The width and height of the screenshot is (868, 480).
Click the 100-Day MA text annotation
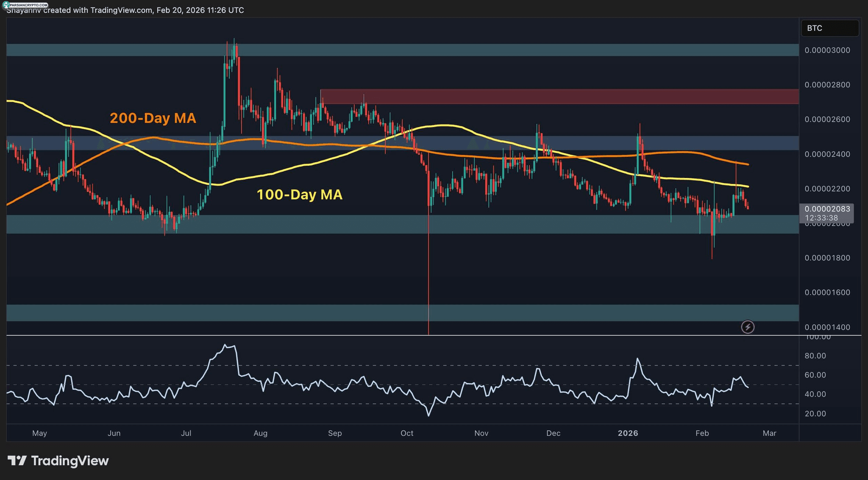[299, 195]
